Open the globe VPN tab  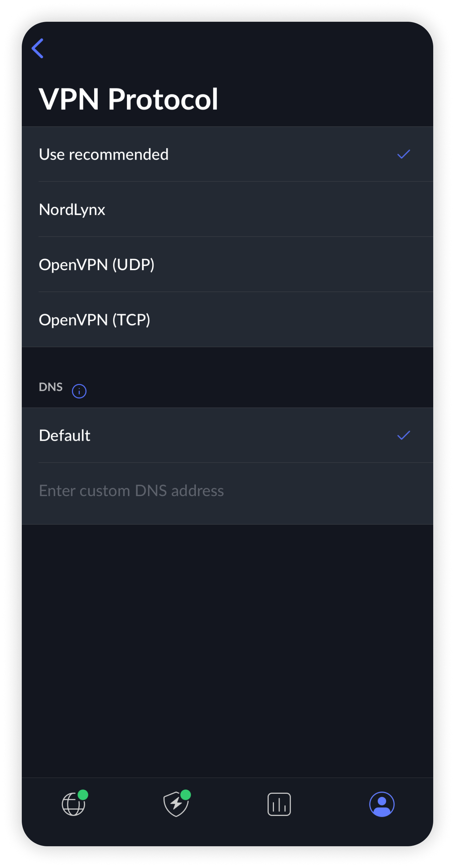click(x=73, y=804)
